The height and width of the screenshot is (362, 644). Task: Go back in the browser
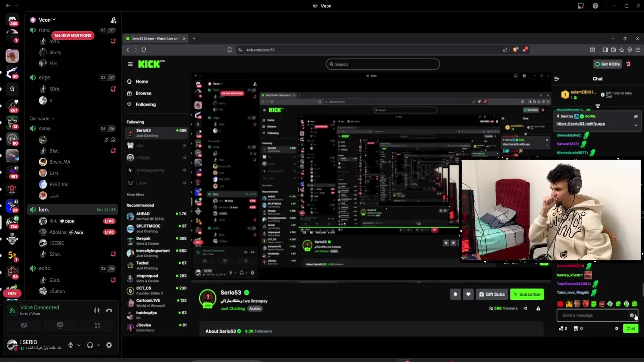(x=128, y=50)
